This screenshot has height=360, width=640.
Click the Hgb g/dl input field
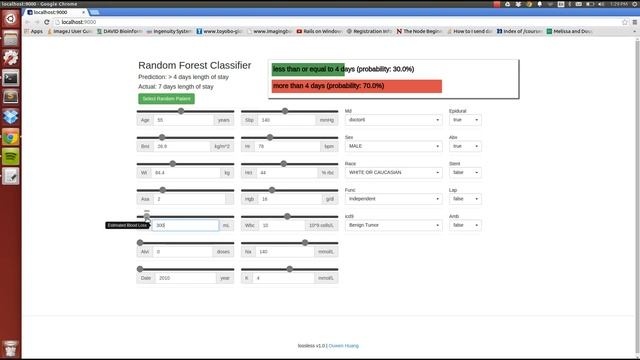289,199
